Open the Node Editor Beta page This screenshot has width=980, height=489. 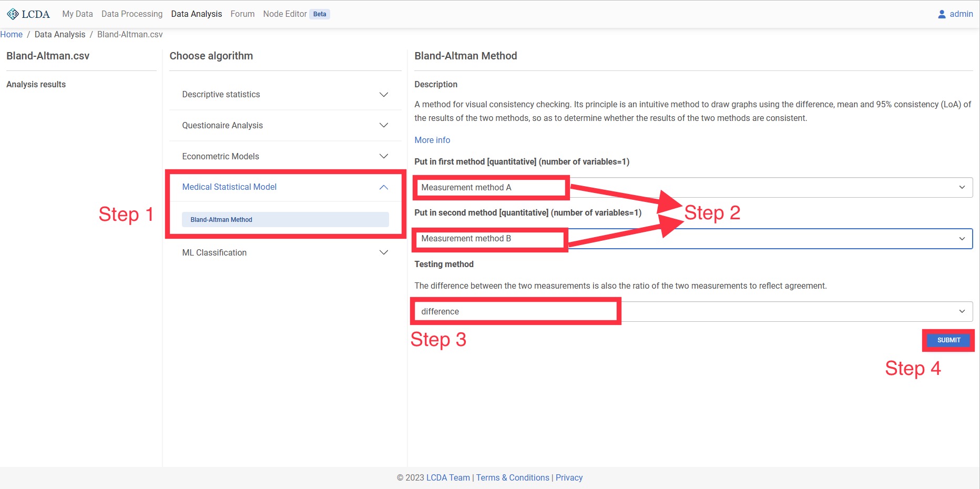[285, 14]
